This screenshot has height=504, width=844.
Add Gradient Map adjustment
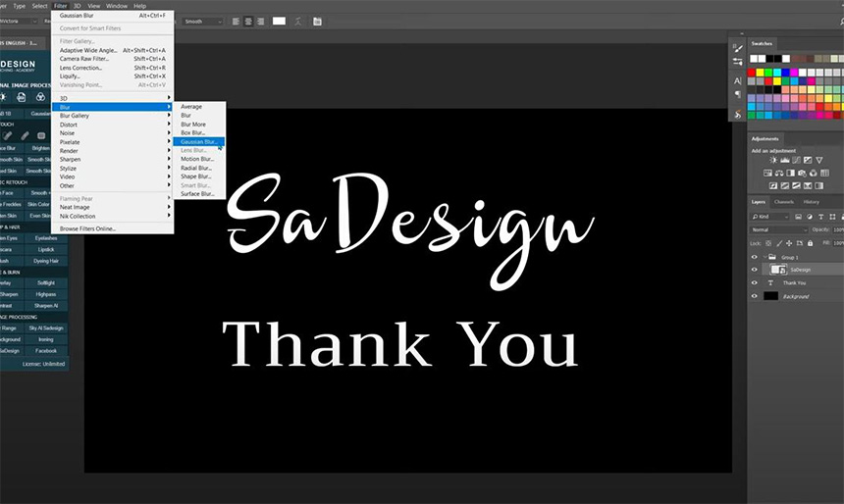click(819, 186)
